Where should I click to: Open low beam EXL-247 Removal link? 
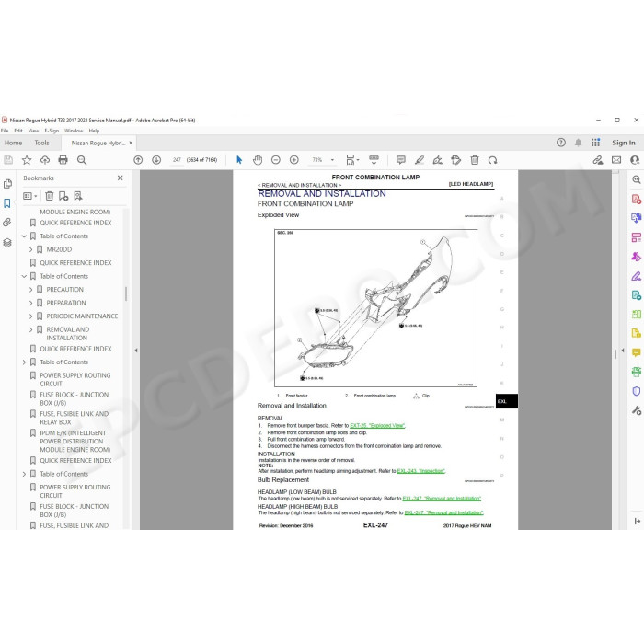(x=442, y=499)
